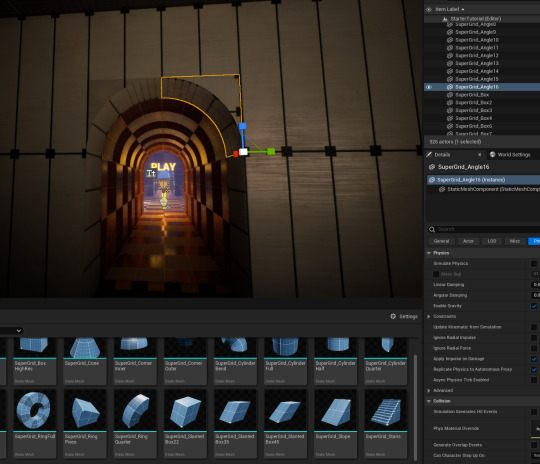The width and height of the screenshot is (540, 464).
Task: Select SuperGrid_Angle16 (Instance) component row
Action: [484, 180]
